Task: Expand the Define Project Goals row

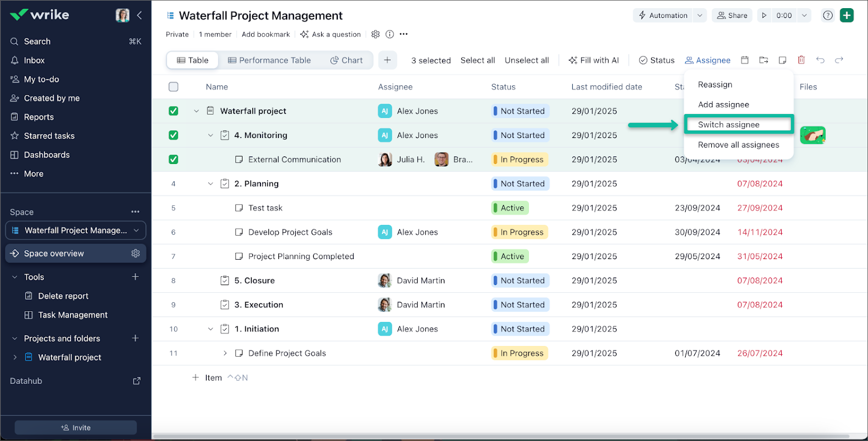Action: coord(225,353)
